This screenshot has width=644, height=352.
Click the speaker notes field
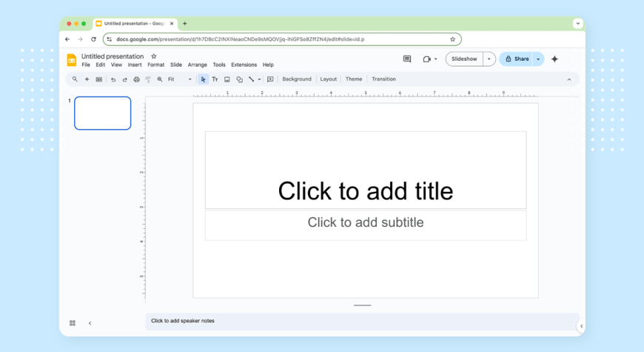pos(362,321)
